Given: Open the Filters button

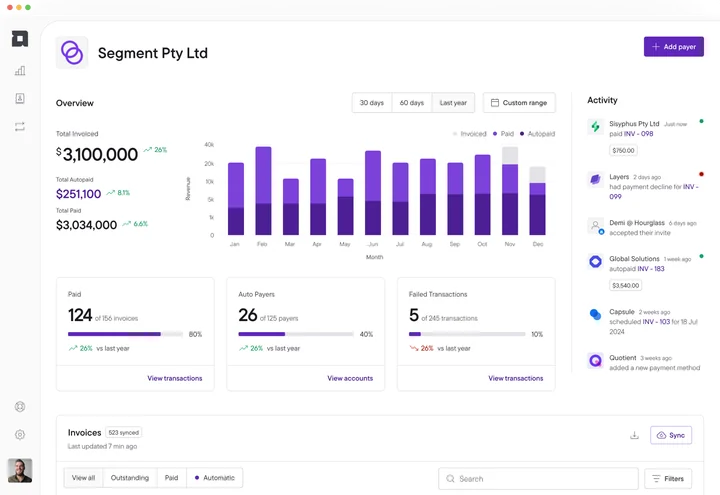Looking at the screenshot, I should [668, 478].
